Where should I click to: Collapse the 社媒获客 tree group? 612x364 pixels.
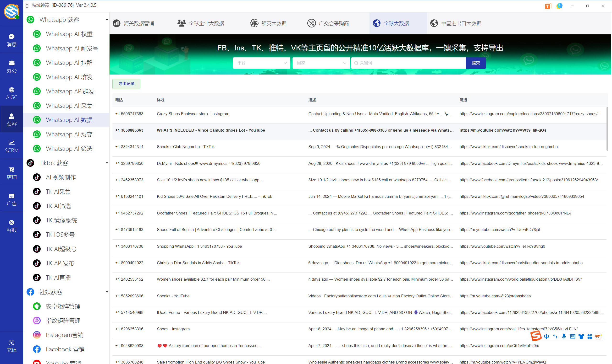point(107,292)
